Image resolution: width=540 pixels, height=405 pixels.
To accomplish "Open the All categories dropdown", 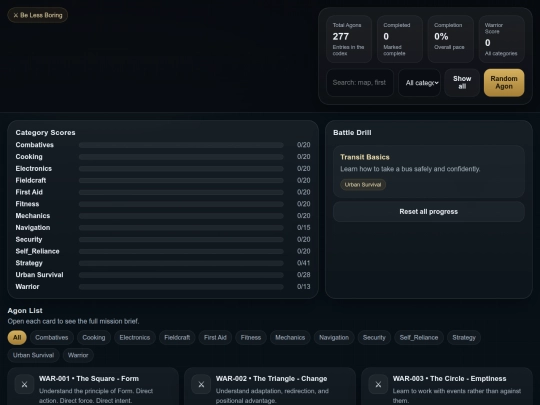I will pos(419,83).
